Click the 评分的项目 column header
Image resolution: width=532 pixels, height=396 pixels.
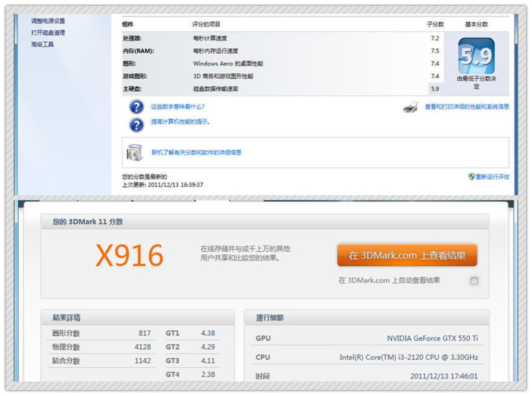[x=206, y=24]
